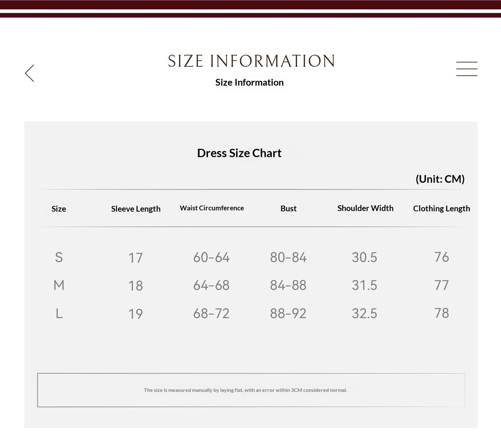Click sleeve length value '18'

[136, 286]
